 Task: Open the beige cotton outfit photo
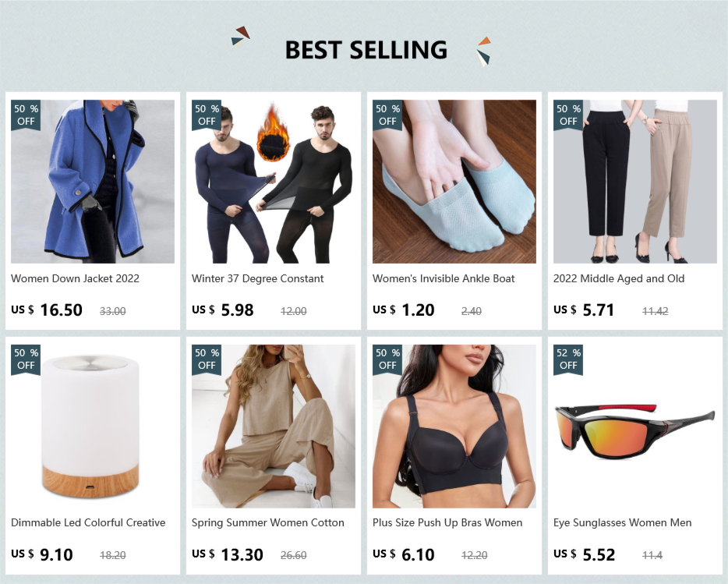click(274, 426)
